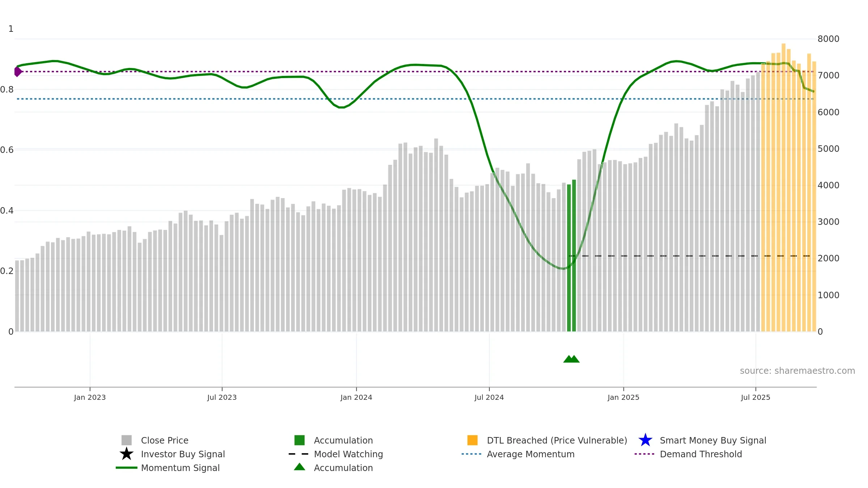
Task: Click the Model Watching legend label
Action: tap(348, 454)
